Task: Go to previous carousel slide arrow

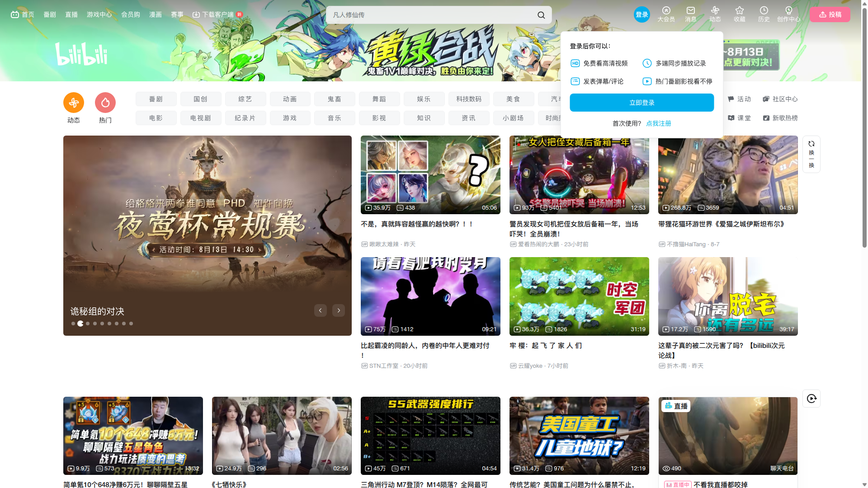Action: [x=321, y=310]
